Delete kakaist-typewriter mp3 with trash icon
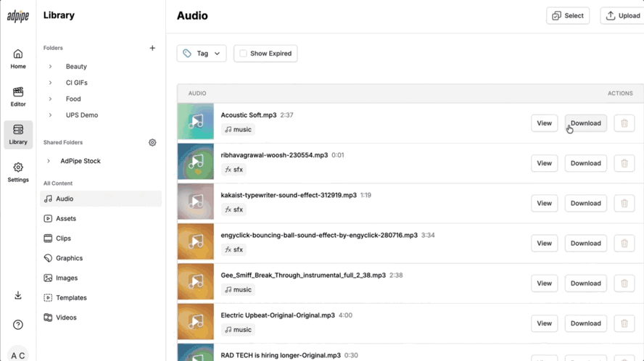Viewport: 644px width, 361px height. [624, 203]
